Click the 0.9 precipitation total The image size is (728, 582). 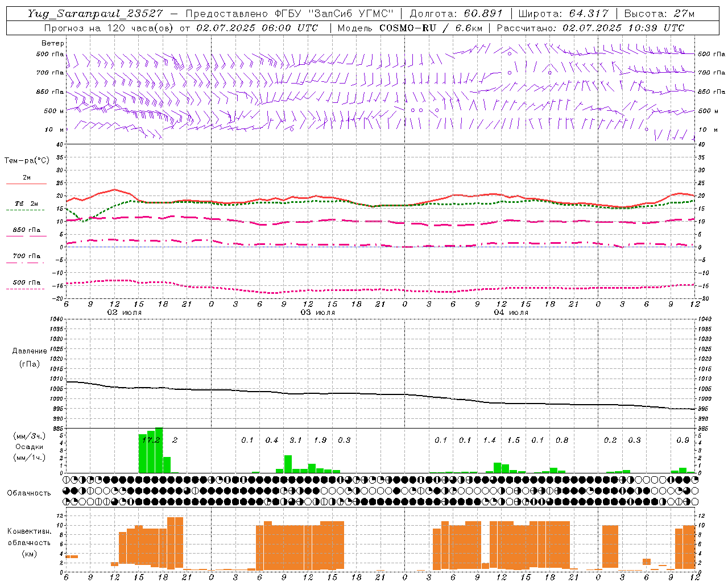click(683, 440)
